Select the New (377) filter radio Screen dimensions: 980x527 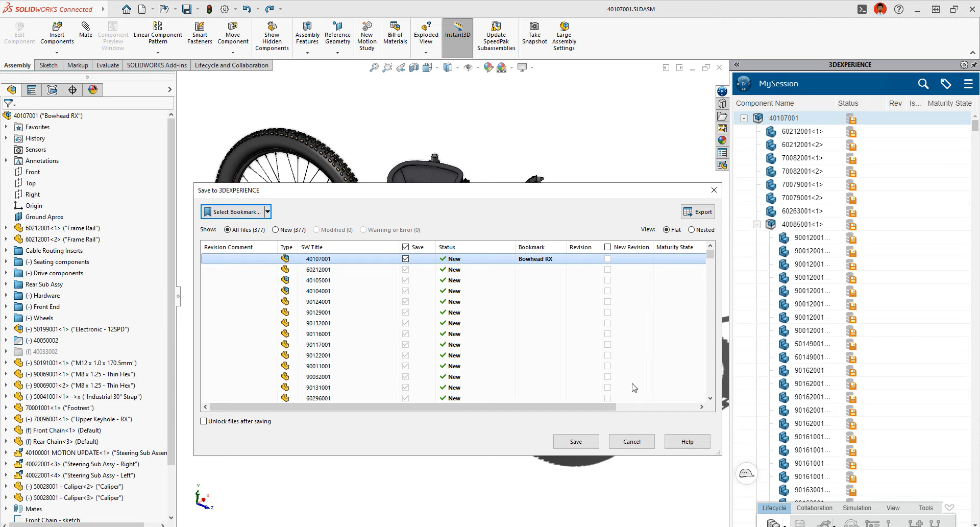pyautogui.click(x=276, y=230)
